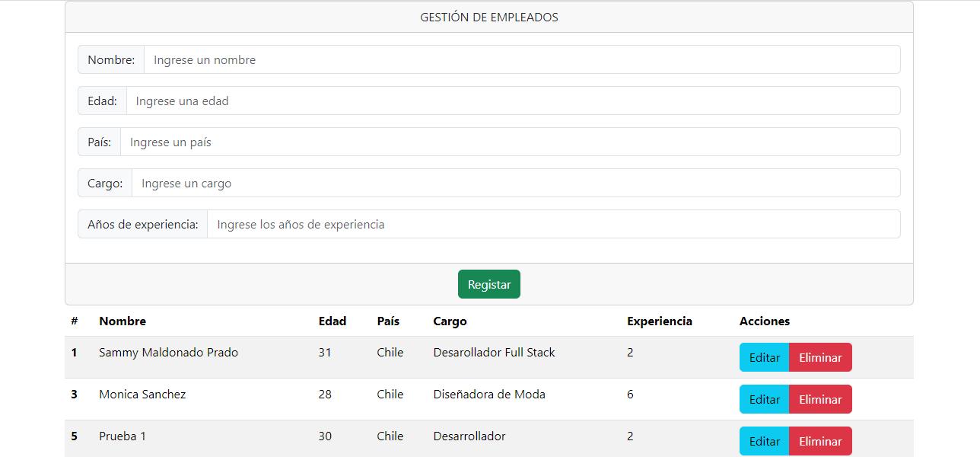The image size is (980, 457).
Task: Click the Diseñadora de Moda cell
Action: tap(489, 395)
